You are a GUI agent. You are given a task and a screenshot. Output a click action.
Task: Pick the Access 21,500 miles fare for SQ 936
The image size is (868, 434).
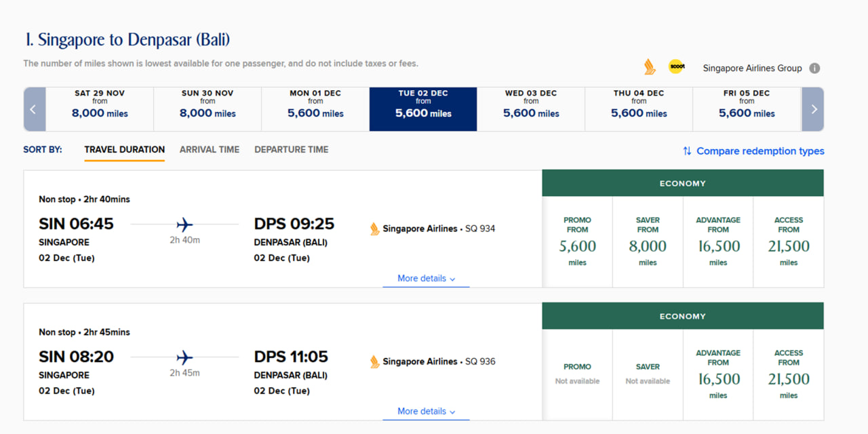tap(789, 375)
